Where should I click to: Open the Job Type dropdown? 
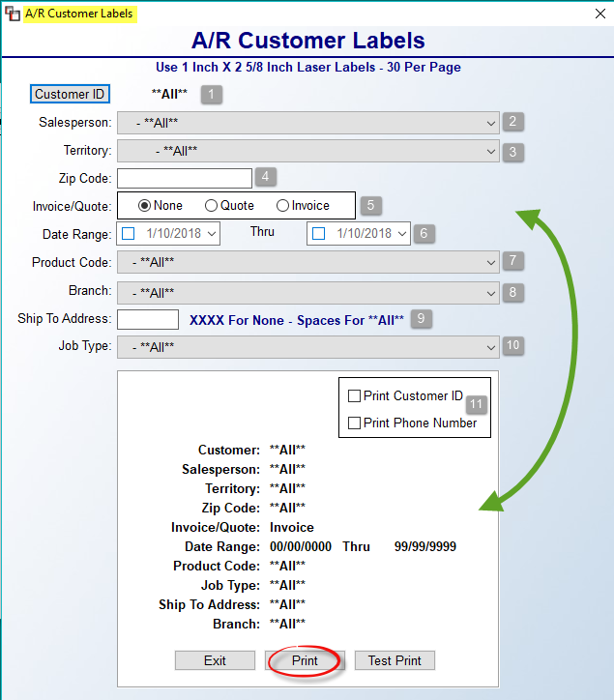point(308,347)
